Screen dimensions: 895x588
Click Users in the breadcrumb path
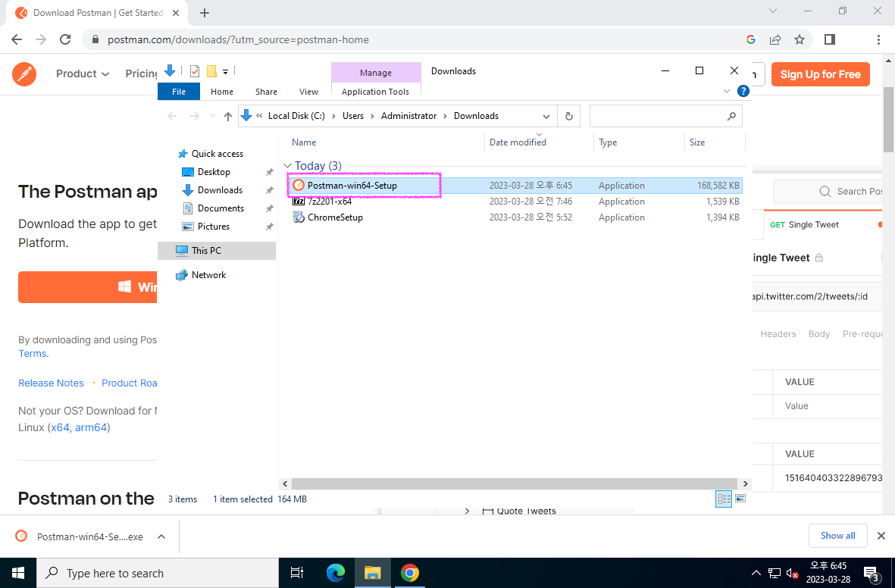click(x=352, y=116)
